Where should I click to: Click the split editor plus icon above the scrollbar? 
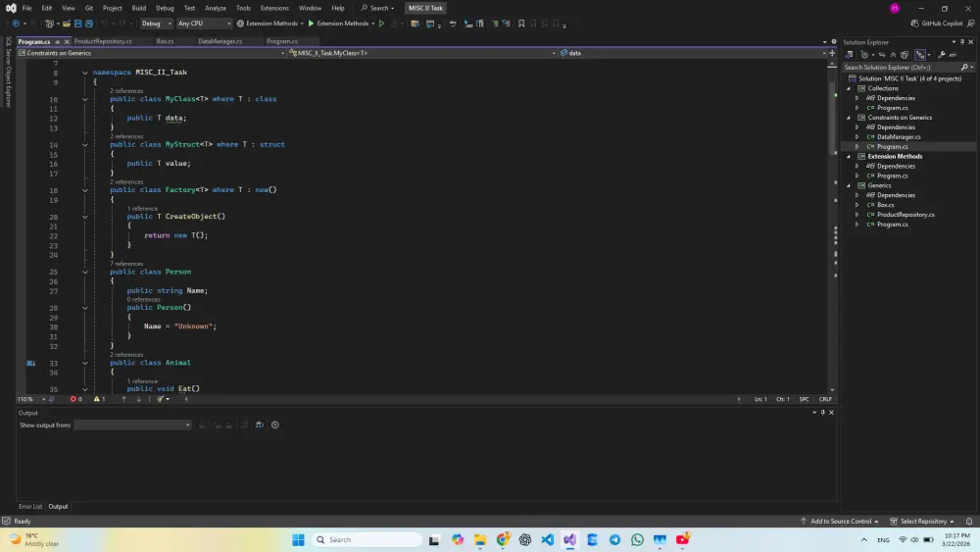832,53
